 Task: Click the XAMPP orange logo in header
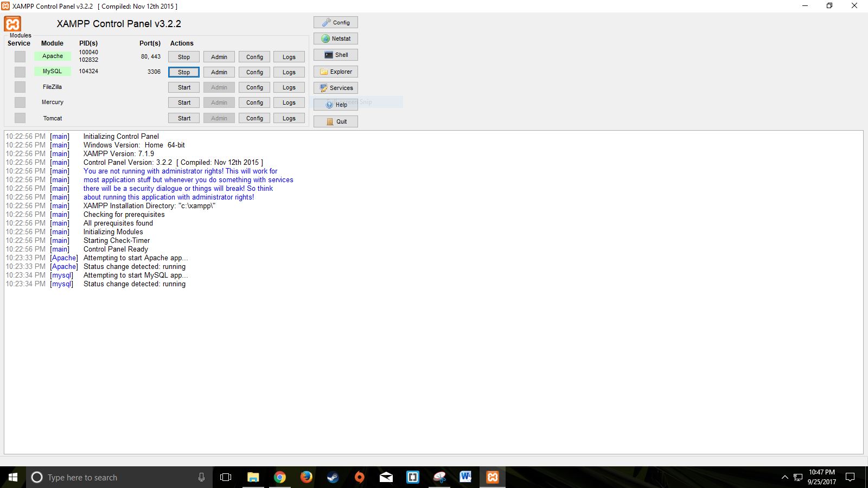click(12, 24)
